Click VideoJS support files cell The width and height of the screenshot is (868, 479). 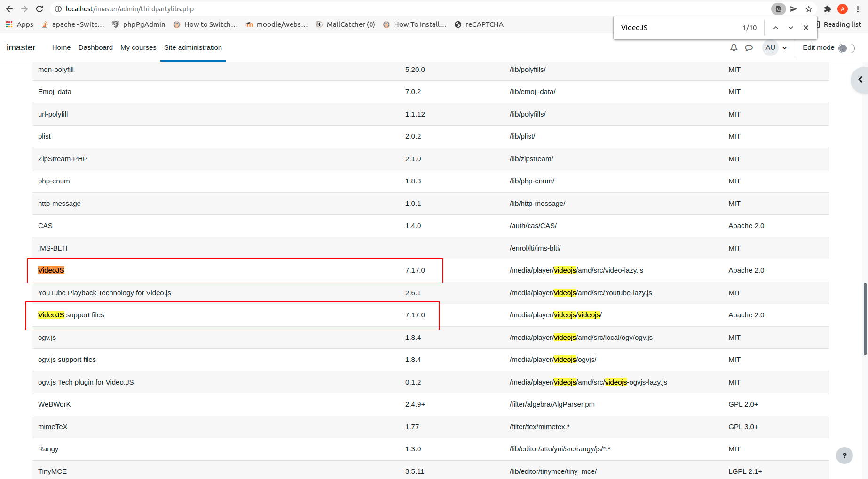pos(71,315)
